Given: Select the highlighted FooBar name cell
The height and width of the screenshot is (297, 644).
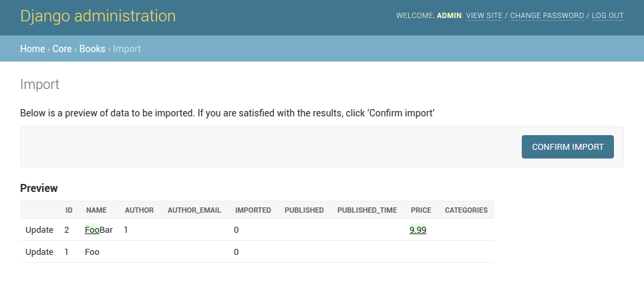Looking at the screenshot, I should (x=99, y=230).
